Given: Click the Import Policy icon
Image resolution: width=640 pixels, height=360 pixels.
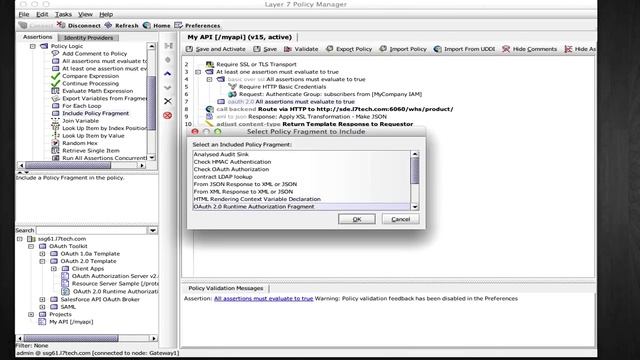Looking at the screenshot, I should pyautogui.click(x=383, y=49).
